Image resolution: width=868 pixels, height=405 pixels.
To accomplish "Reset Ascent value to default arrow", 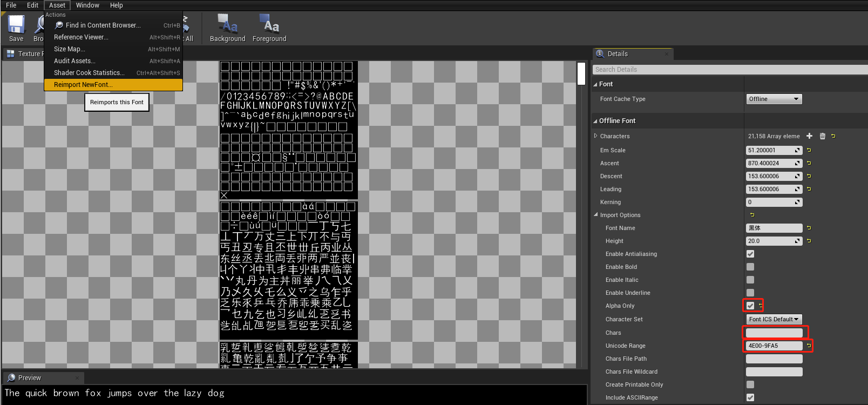I will click(x=809, y=163).
